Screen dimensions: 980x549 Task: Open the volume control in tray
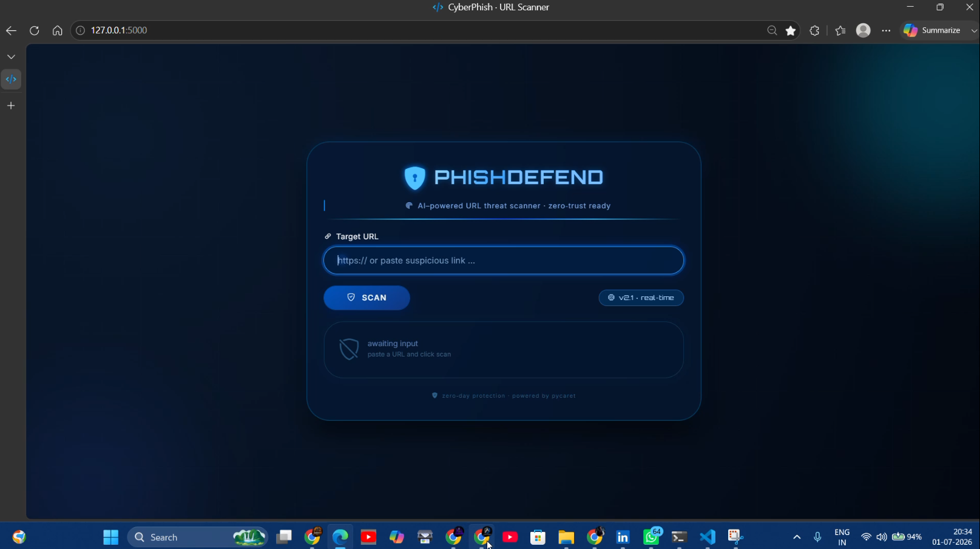[882, 537]
